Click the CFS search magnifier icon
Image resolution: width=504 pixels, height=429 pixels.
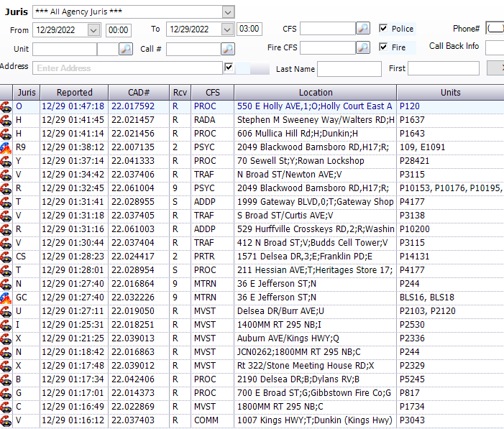tap(363, 29)
